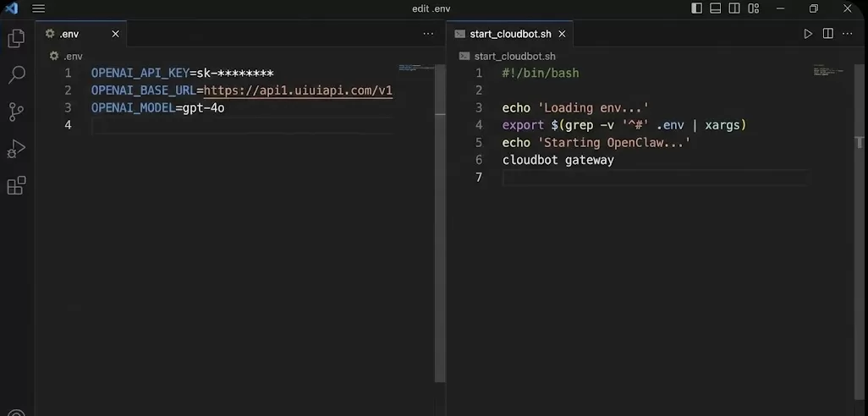
Task: Click the #!/bin/bash shebang line
Action: [541, 73]
